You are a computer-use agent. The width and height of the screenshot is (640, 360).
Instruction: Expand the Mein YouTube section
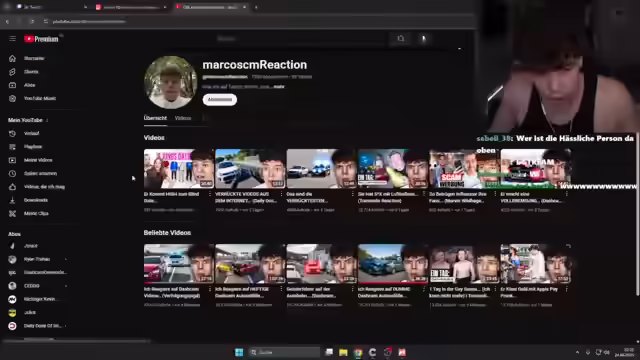pos(28,120)
